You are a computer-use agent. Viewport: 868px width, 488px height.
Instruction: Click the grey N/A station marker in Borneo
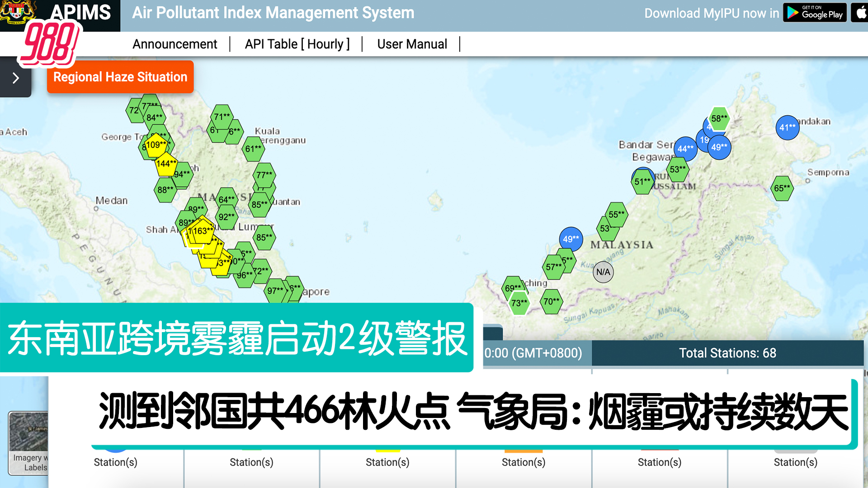click(603, 272)
